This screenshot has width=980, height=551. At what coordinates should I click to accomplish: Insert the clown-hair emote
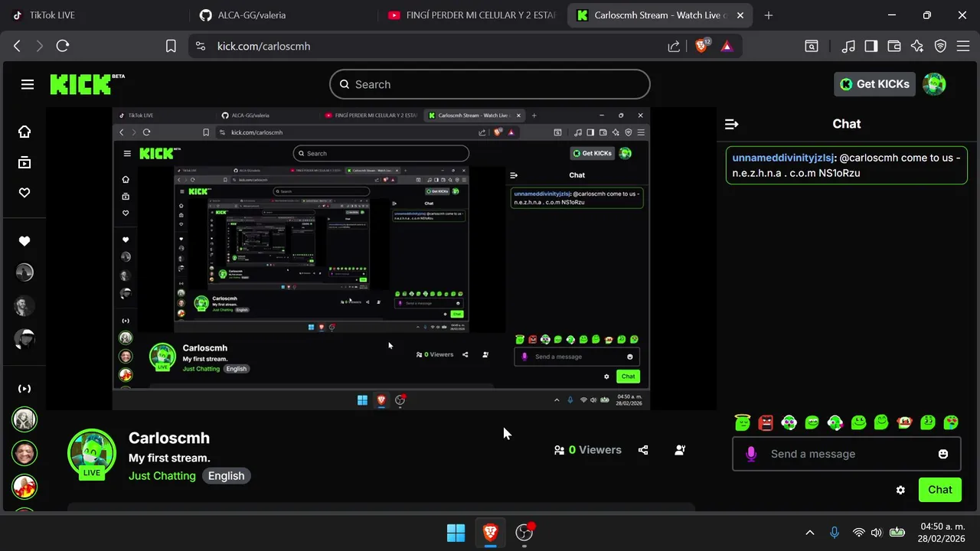coord(905,422)
